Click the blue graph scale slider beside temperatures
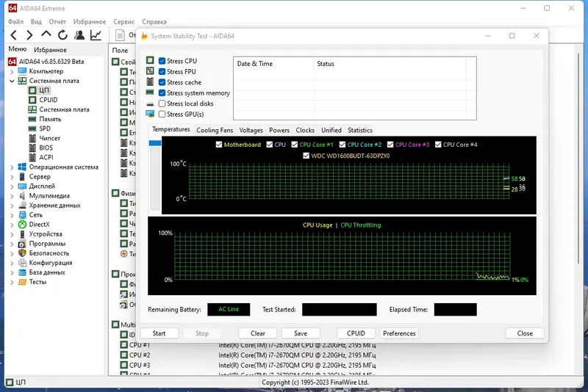This screenshot has height=392, width=588. (155, 143)
